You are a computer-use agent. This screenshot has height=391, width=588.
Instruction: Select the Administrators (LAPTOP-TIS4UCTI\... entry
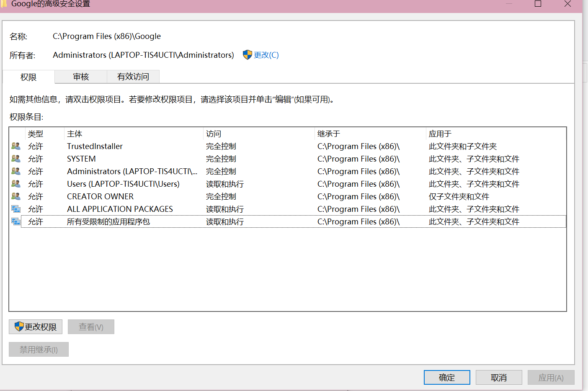click(288, 171)
